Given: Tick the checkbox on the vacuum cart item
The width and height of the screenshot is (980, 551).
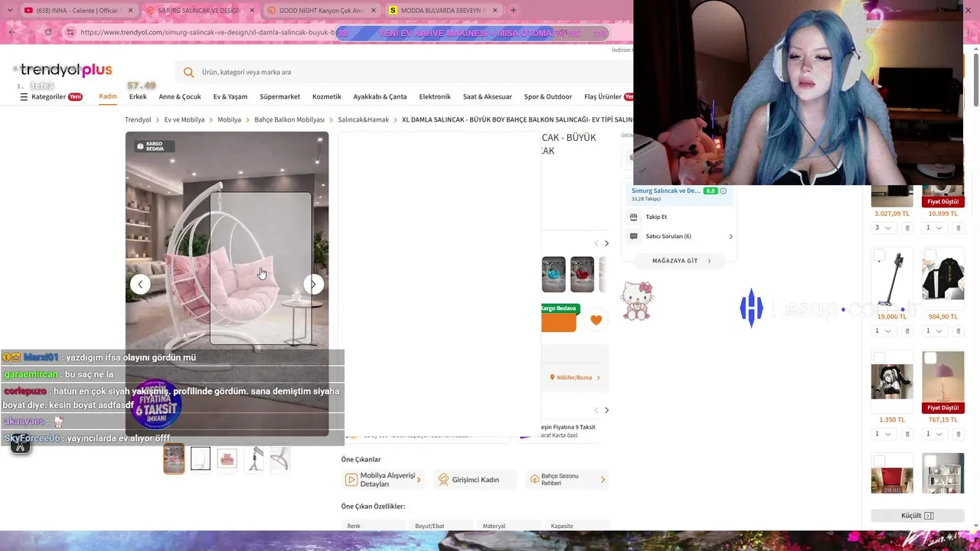Looking at the screenshot, I should click(879, 256).
